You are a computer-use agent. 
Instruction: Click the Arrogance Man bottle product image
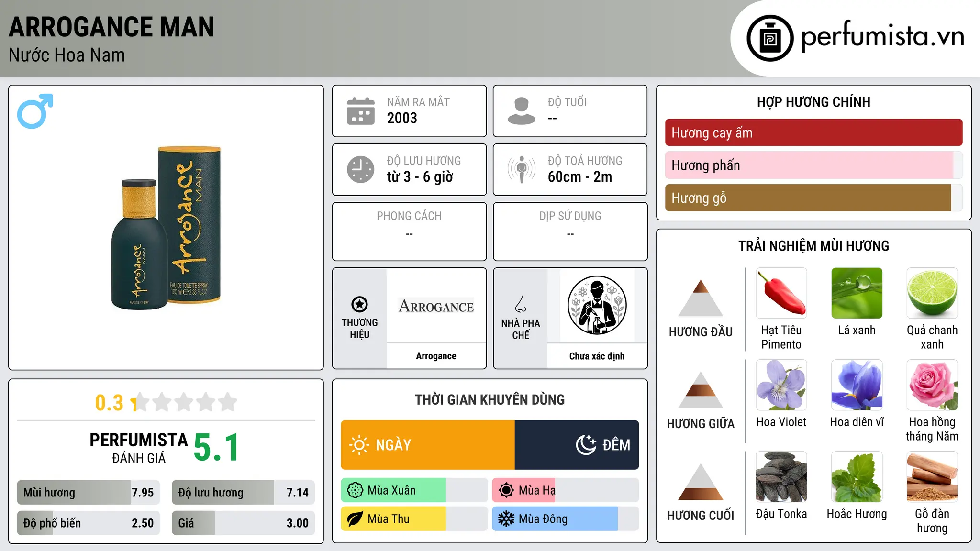tap(166, 228)
